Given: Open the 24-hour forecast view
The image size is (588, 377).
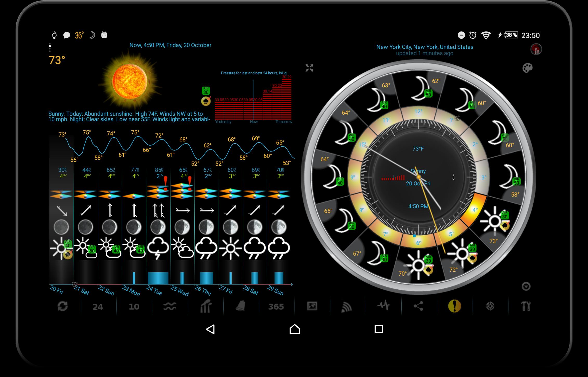Looking at the screenshot, I should pyautogui.click(x=98, y=307).
